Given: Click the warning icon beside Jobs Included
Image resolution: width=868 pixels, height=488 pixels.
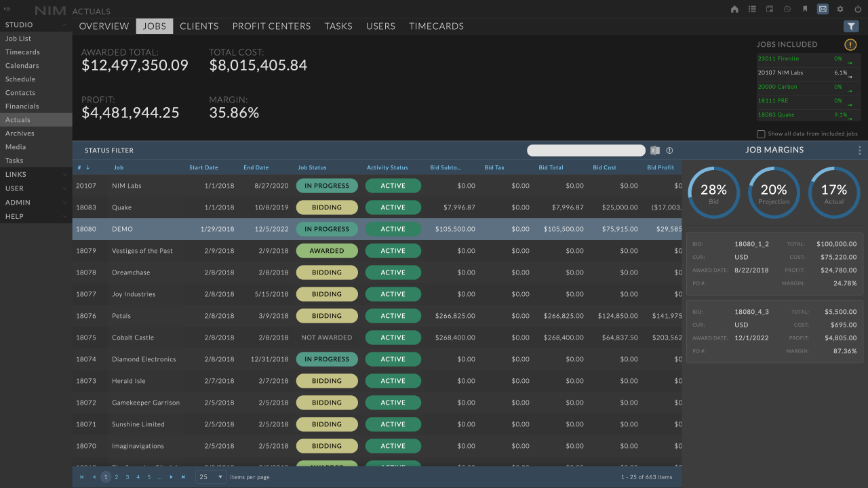Looking at the screenshot, I should [x=850, y=44].
